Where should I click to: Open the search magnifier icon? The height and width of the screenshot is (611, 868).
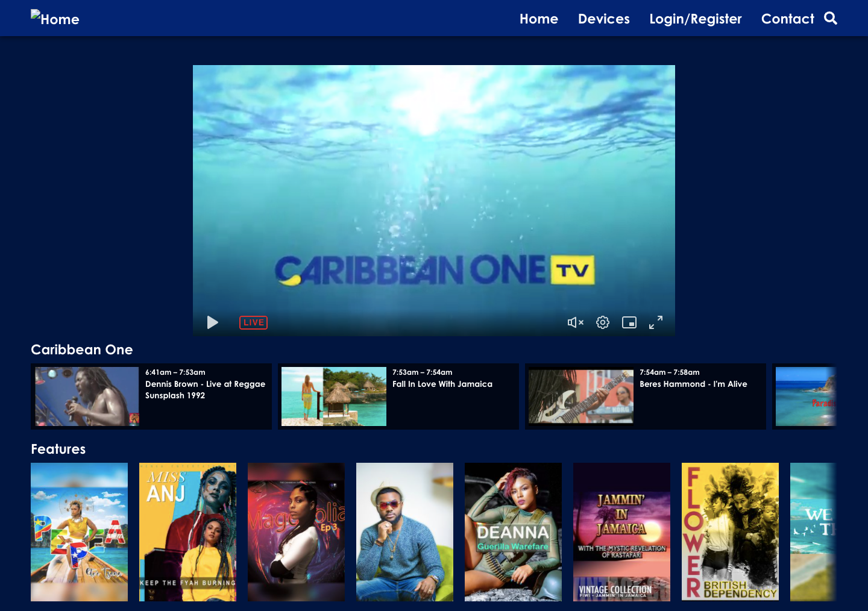tap(831, 18)
